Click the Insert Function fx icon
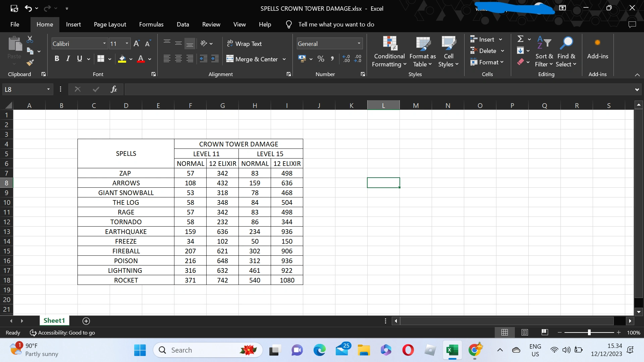644x362 pixels. 114,89
